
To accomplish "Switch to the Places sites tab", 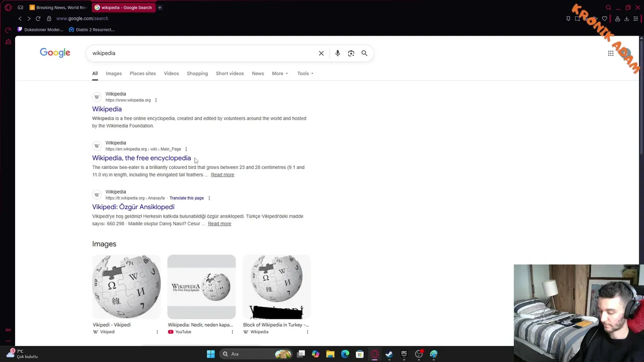I will click(x=143, y=73).
